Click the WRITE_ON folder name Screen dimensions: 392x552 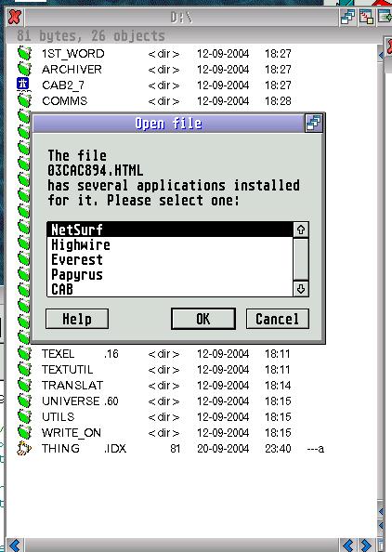[x=72, y=433]
